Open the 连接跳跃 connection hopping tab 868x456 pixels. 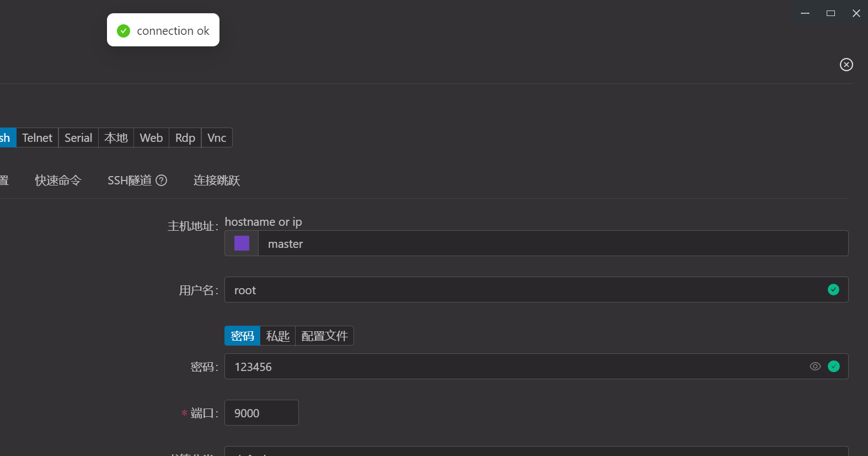pos(217,181)
